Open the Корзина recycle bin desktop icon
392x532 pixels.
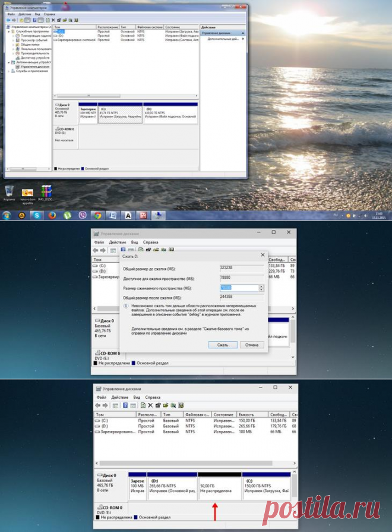[x=10, y=191]
